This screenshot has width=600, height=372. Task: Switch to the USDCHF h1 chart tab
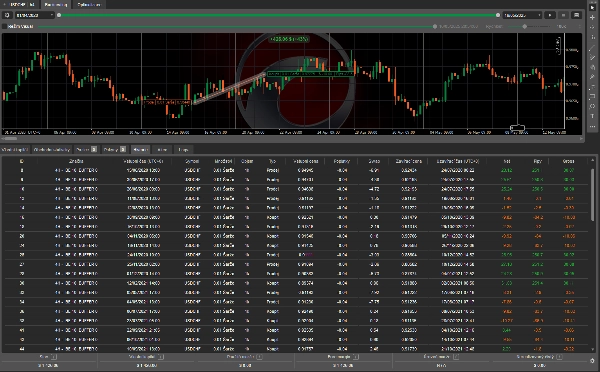pyautogui.click(x=20, y=4)
